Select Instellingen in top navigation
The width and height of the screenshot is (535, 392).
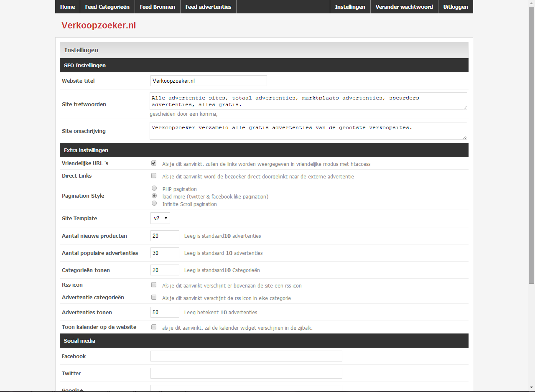(350, 7)
